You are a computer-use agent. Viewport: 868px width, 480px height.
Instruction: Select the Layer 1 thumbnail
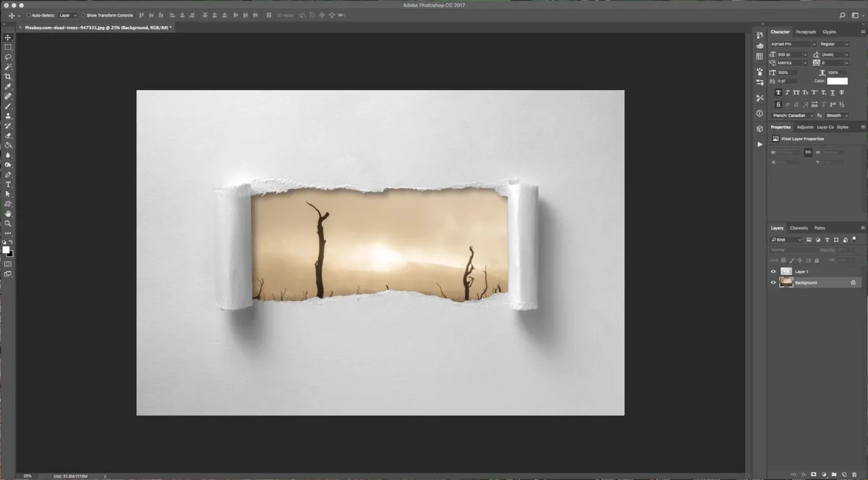point(786,271)
